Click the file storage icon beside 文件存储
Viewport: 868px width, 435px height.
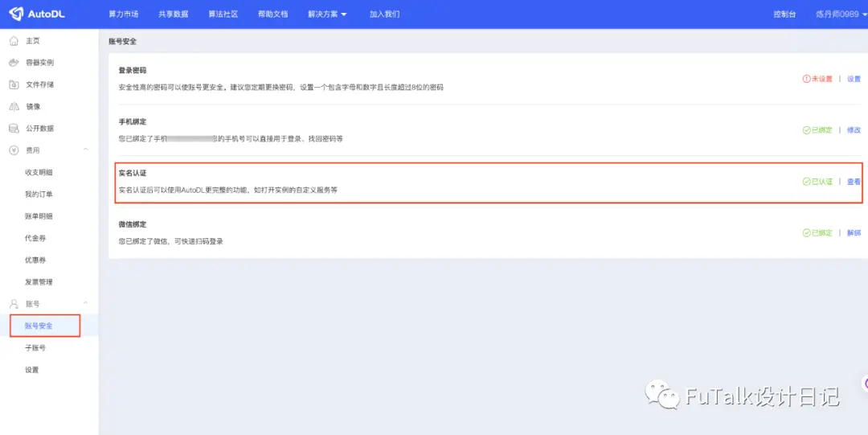14,84
